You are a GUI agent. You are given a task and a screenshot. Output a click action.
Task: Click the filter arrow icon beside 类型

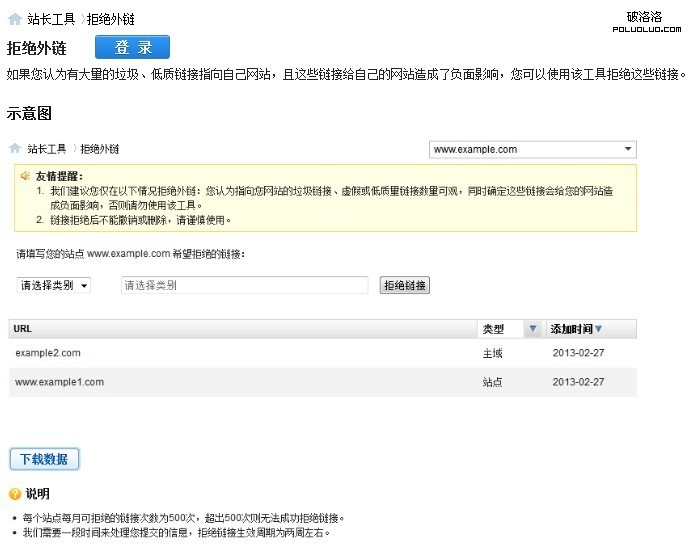coord(532,329)
